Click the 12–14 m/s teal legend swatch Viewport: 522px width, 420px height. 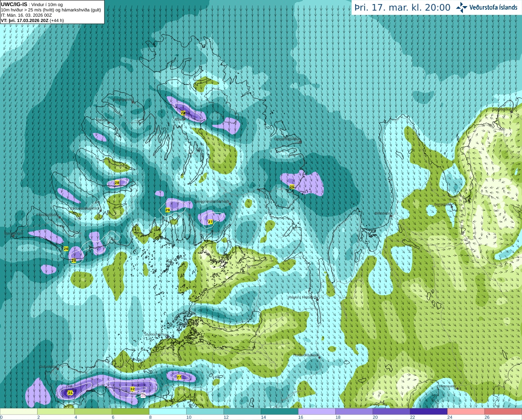tap(242, 411)
